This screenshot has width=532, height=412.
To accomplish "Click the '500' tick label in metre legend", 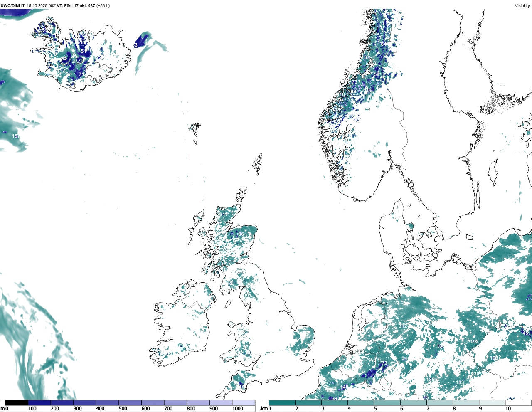I will coord(123,409).
